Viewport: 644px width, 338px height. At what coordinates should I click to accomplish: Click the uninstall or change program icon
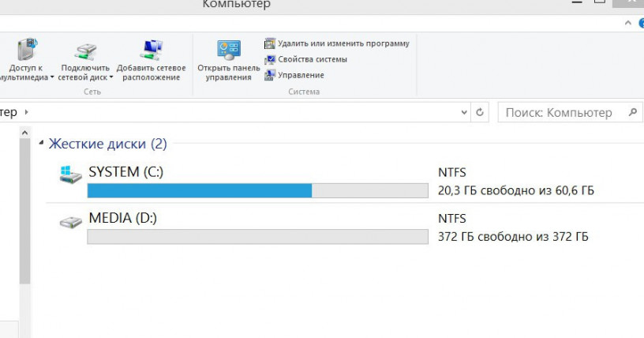pyautogui.click(x=270, y=43)
